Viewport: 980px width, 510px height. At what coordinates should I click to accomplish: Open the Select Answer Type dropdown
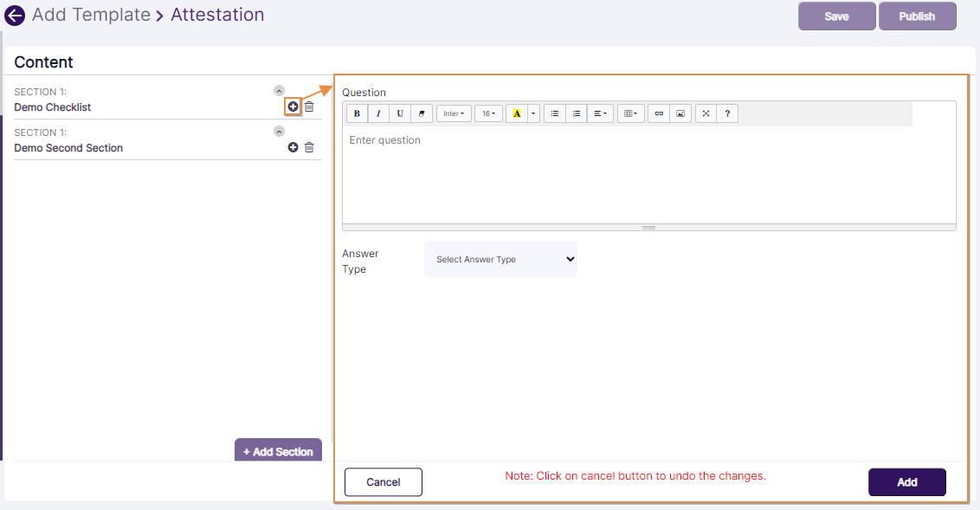pyautogui.click(x=500, y=259)
